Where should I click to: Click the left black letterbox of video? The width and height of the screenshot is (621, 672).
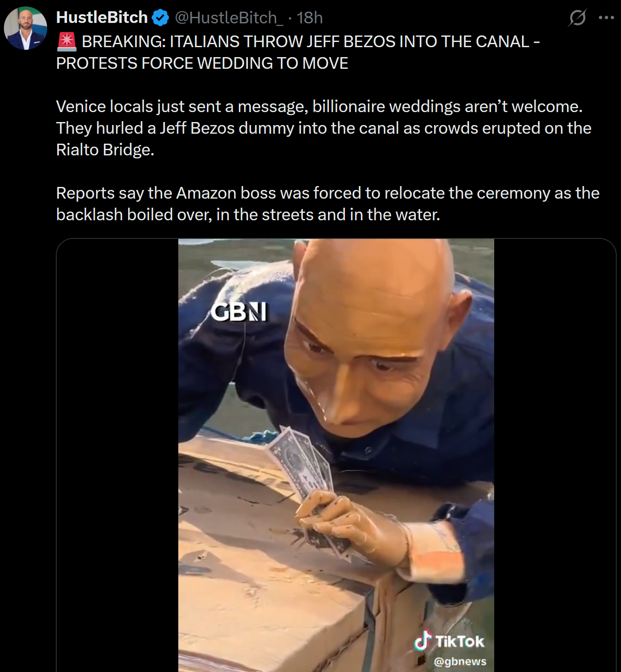pyautogui.click(x=117, y=455)
